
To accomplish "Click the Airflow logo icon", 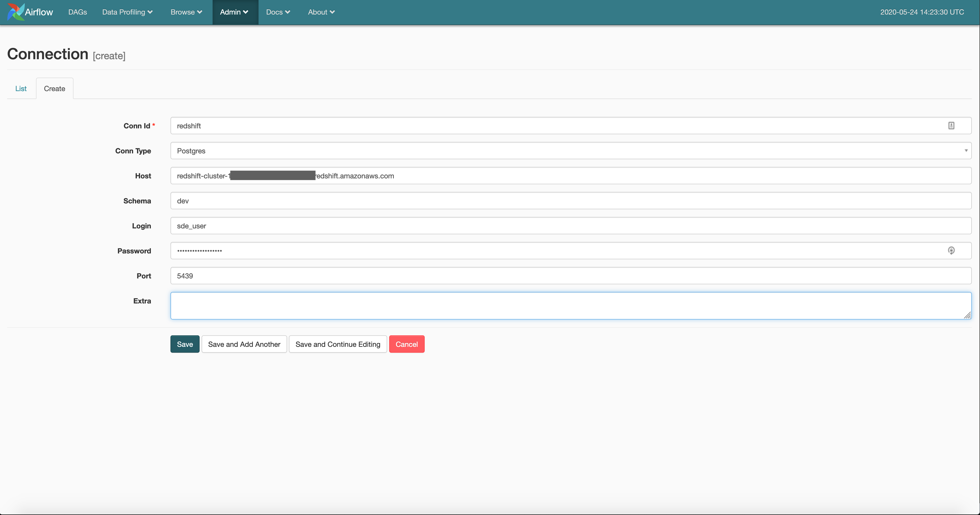I will tap(14, 12).
